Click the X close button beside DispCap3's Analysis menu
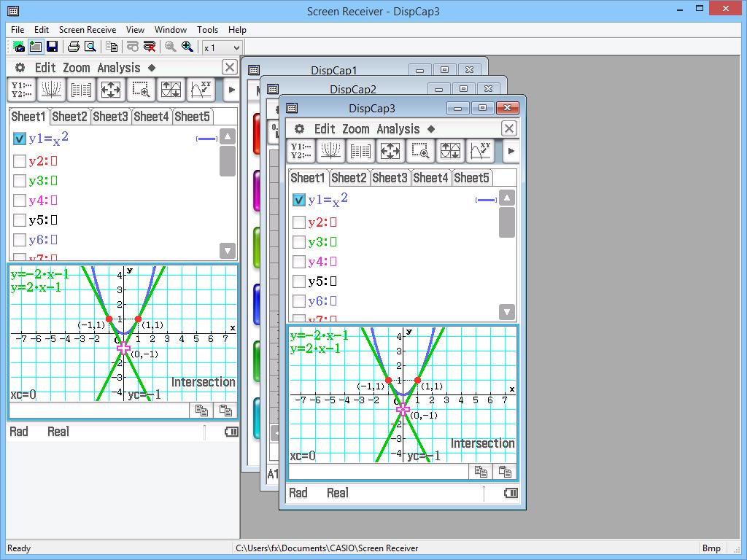This screenshot has height=560, width=747. (508, 128)
